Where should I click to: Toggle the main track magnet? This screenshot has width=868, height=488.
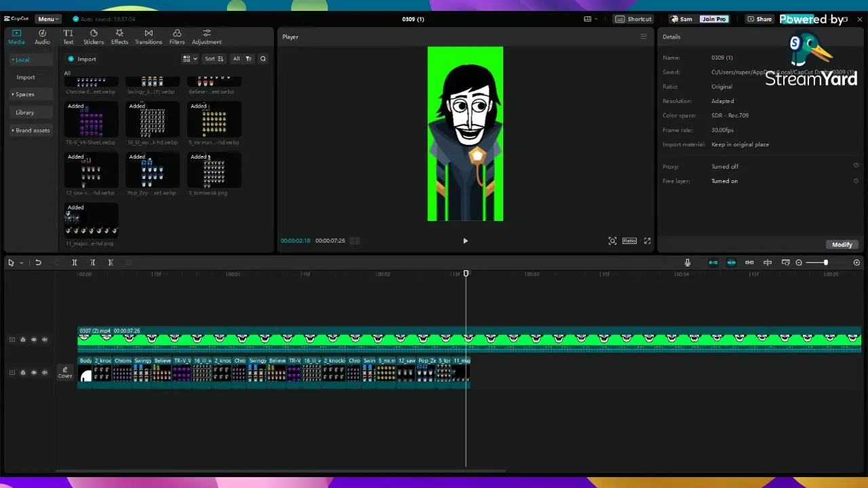(x=713, y=262)
